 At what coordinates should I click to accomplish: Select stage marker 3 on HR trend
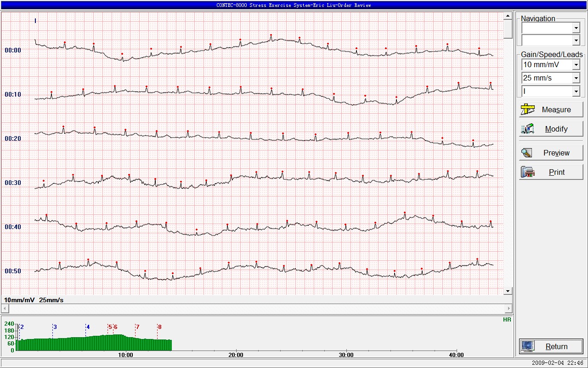pyautogui.click(x=55, y=327)
